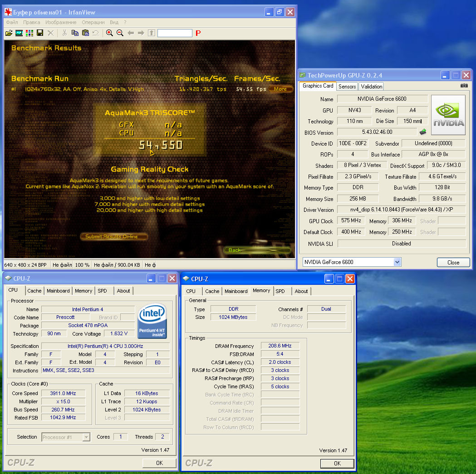
Task: Click the Zoom in magnifier icon
Action: (110, 33)
